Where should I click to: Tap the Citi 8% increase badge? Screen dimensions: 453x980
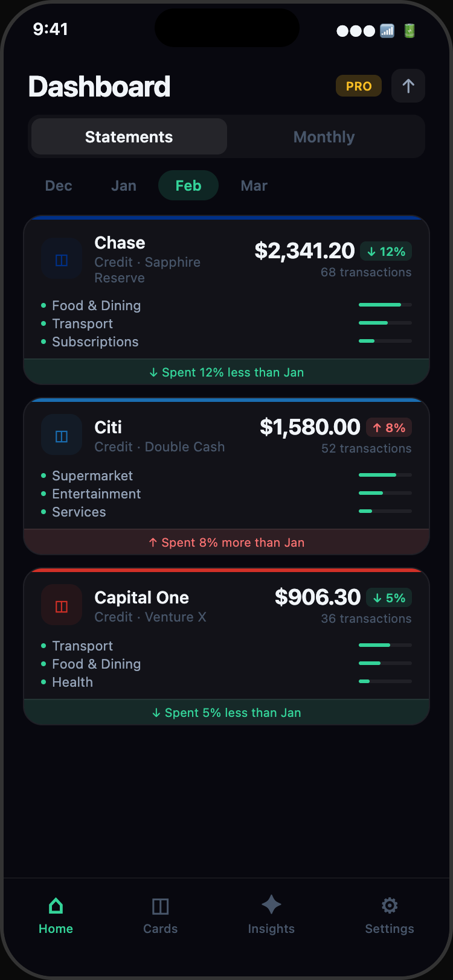[389, 428]
